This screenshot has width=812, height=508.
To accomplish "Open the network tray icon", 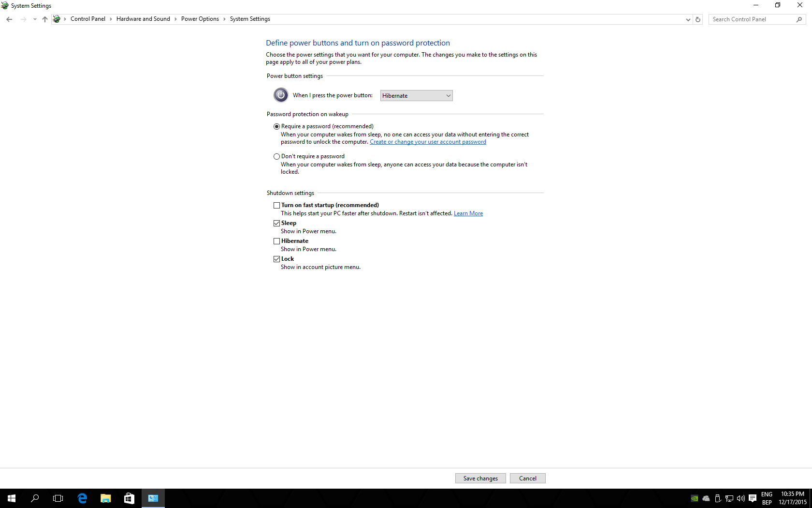I will (x=729, y=498).
